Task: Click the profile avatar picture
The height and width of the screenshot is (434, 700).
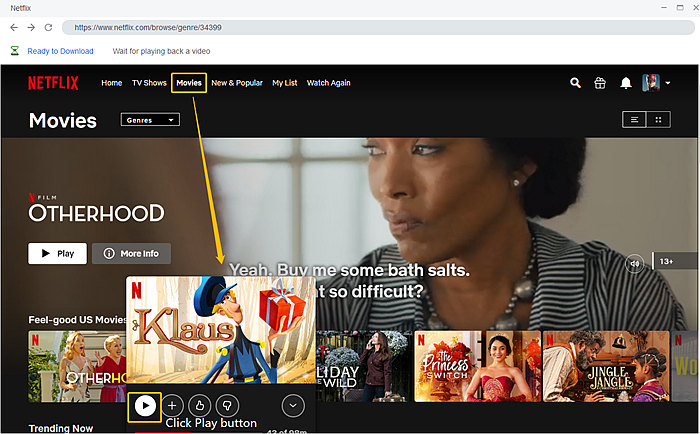Action: click(x=651, y=83)
